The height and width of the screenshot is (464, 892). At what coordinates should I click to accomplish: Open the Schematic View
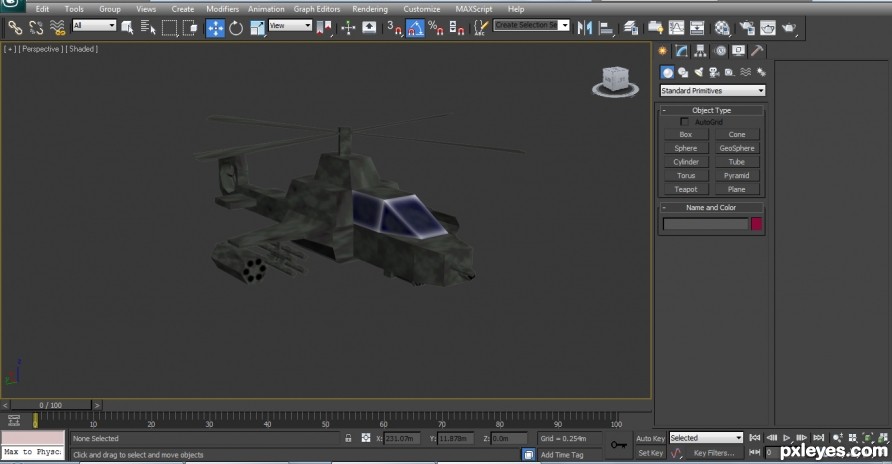[697, 27]
